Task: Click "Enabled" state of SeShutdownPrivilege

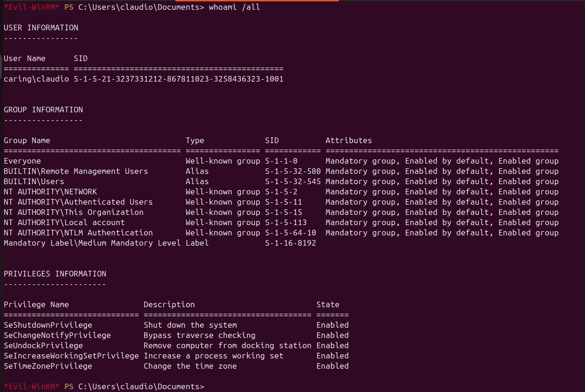Action: (x=333, y=325)
